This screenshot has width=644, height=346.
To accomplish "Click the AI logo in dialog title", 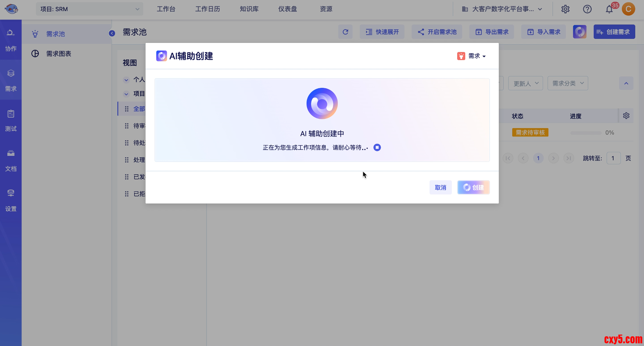I will (161, 56).
